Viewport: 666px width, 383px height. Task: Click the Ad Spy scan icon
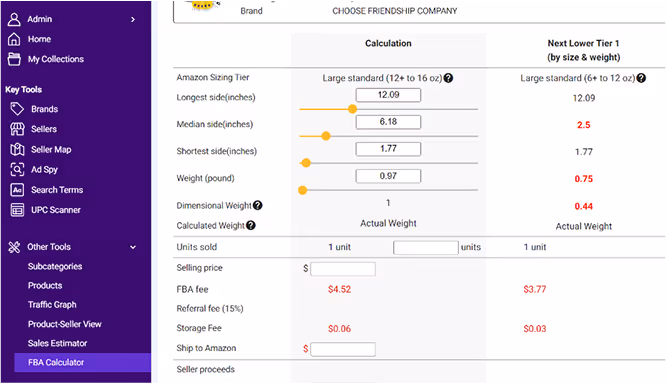coord(17,169)
